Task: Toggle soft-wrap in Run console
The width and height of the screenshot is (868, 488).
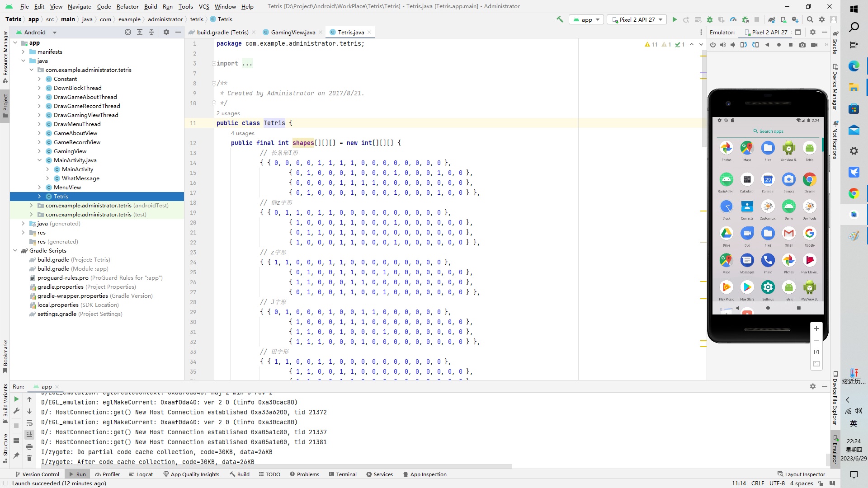Action: click(x=29, y=423)
